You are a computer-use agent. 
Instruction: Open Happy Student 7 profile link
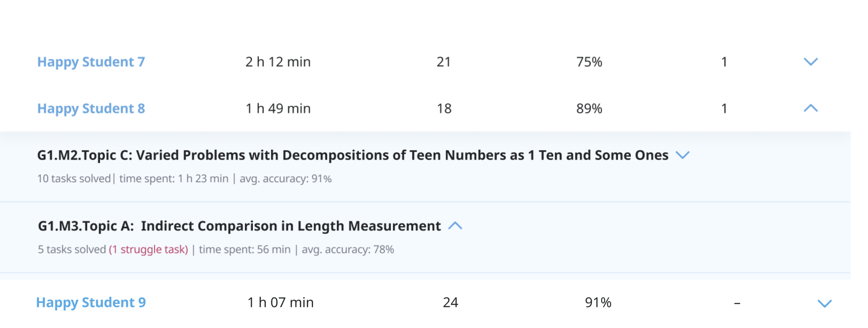[91, 62]
